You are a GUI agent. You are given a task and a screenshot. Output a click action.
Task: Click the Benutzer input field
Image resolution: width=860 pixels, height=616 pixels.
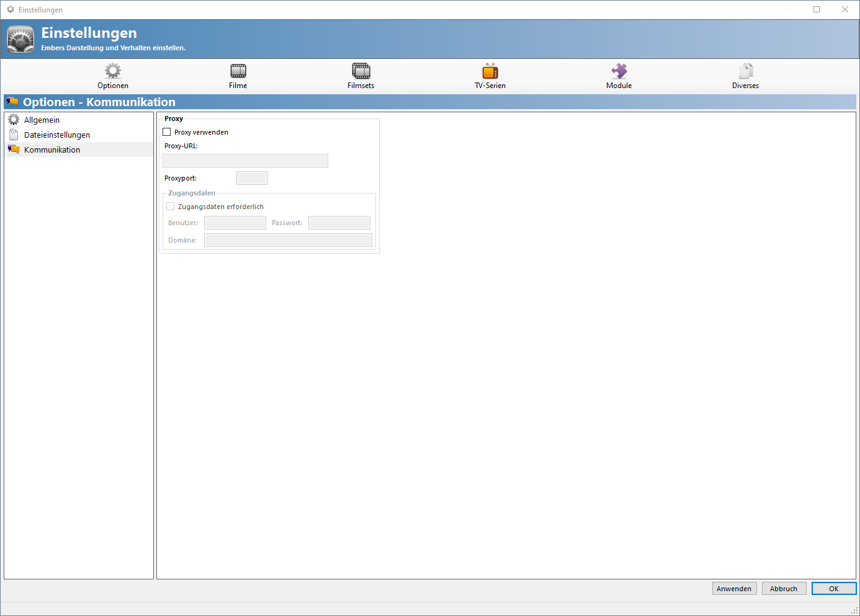tap(235, 223)
